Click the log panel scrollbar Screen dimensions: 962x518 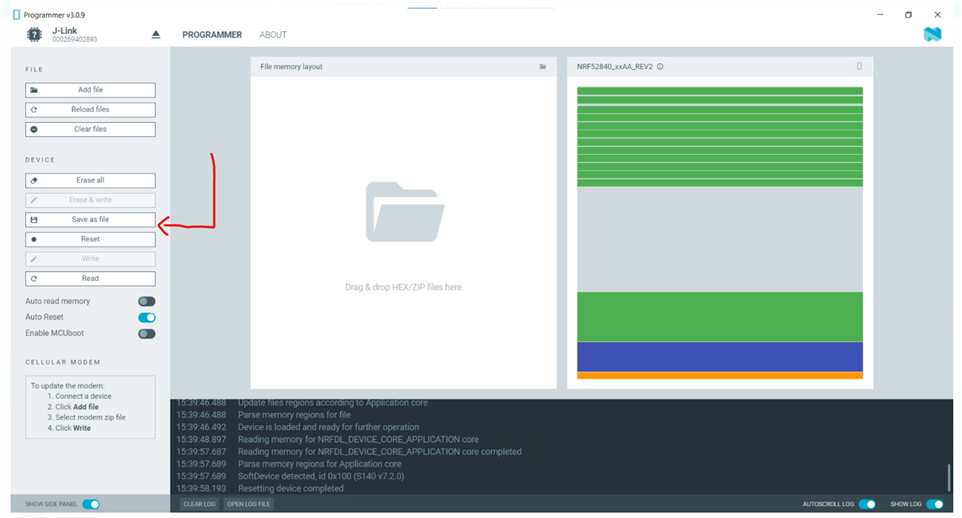pyautogui.click(x=949, y=478)
